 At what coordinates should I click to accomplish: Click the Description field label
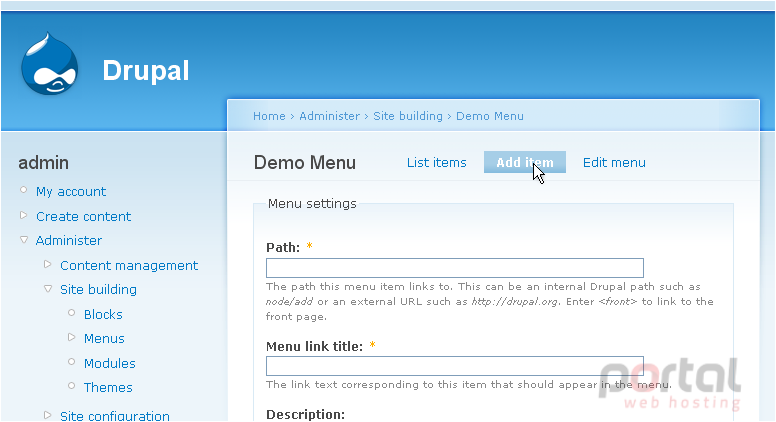[305, 415]
